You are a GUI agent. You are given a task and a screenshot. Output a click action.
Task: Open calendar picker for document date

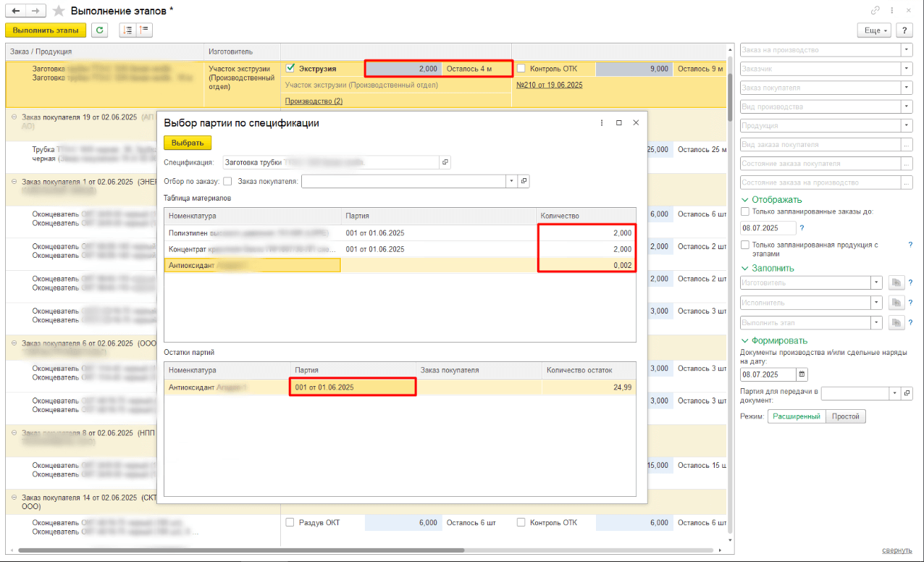802,374
